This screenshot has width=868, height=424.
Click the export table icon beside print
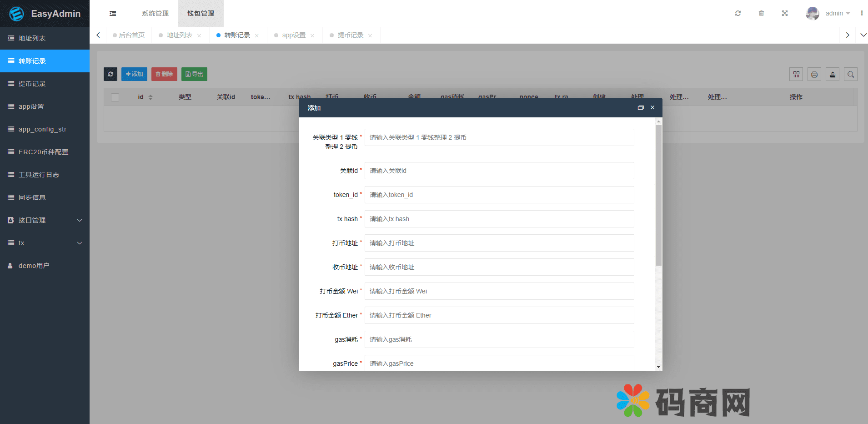(x=833, y=74)
